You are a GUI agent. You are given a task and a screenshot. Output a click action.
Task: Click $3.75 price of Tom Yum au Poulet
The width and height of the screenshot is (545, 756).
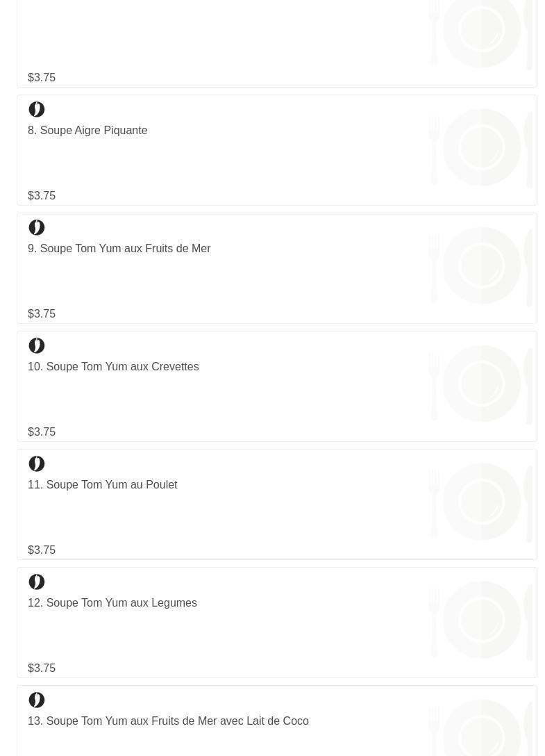point(42,550)
